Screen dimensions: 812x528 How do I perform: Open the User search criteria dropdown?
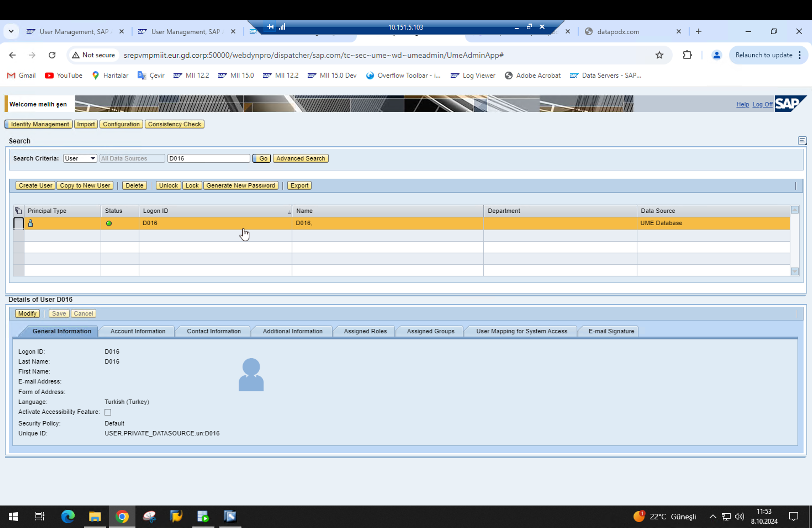coord(80,158)
